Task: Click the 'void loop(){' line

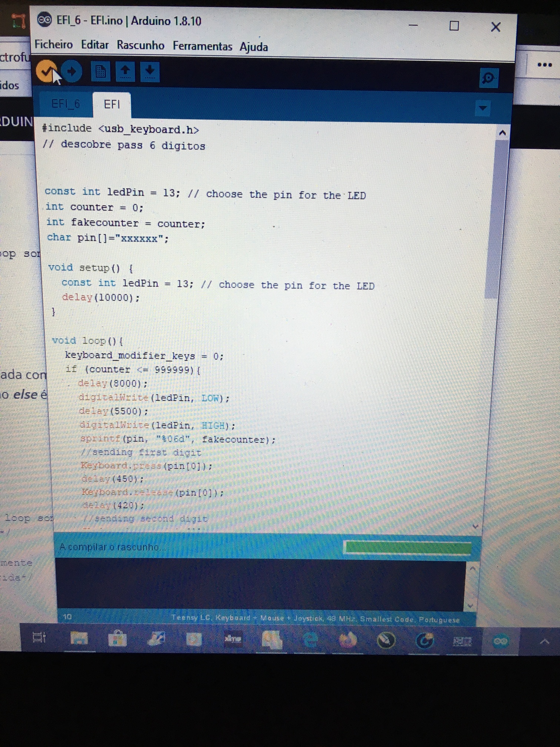Action: pyautogui.click(x=88, y=341)
